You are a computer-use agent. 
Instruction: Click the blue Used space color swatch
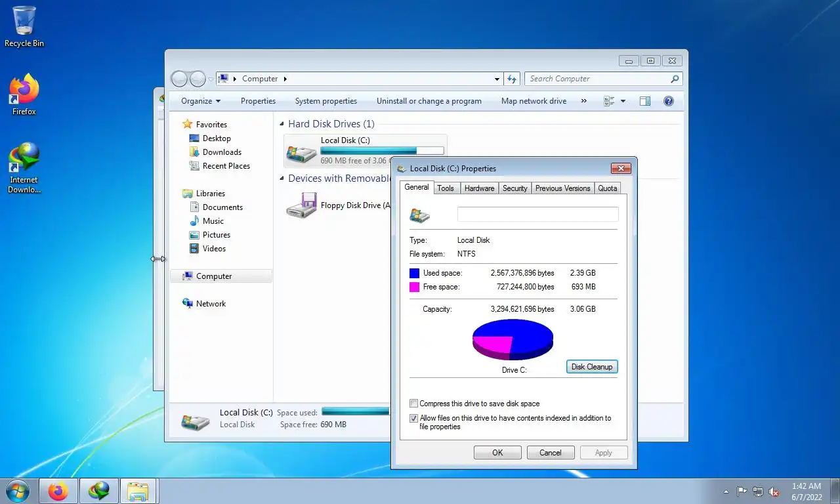click(x=414, y=273)
